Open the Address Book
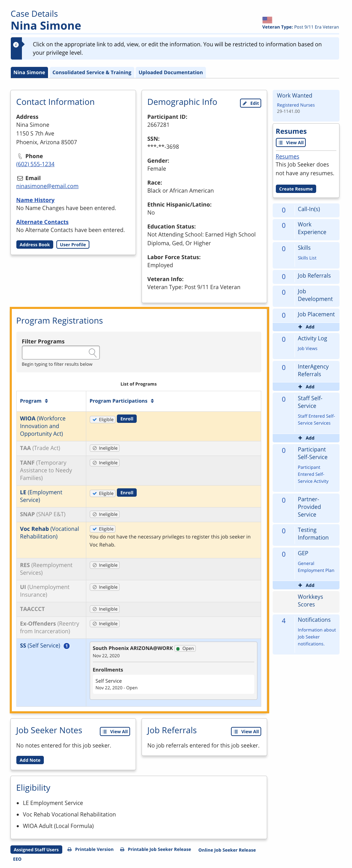This screenshot has width=352, height=868. point(35,245)
